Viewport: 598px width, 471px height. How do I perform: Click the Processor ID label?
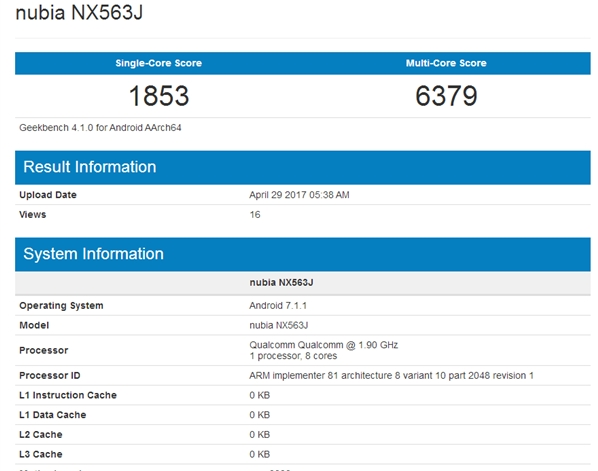50,376
